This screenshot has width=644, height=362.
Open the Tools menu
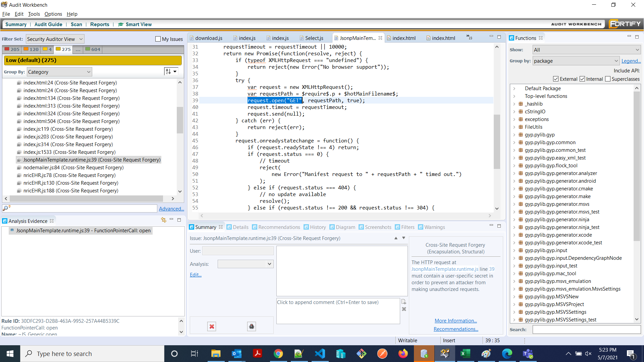click(34, 14)
